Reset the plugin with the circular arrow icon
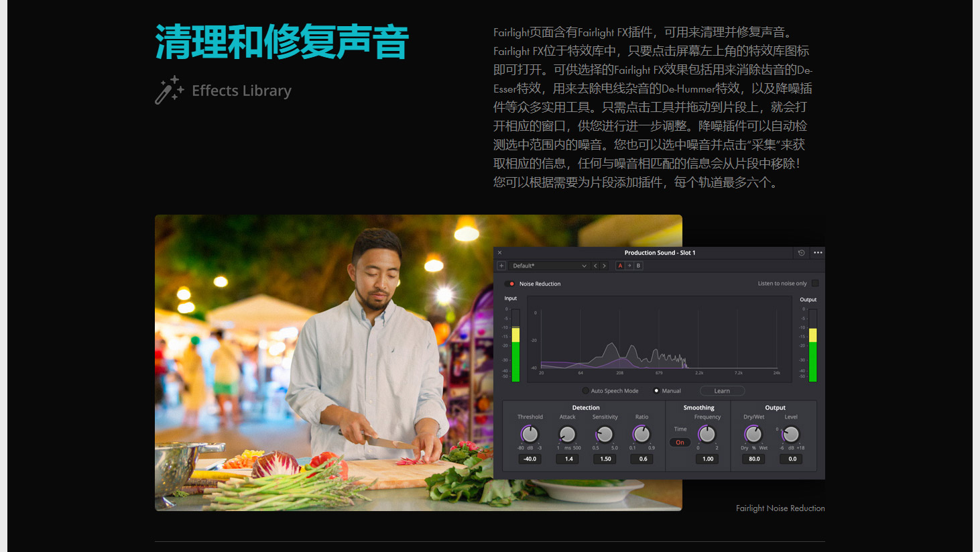 [801, 253]
